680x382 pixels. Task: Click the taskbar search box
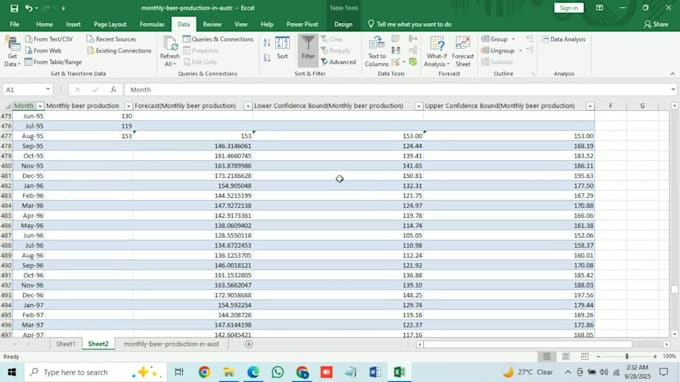(95, 372)
